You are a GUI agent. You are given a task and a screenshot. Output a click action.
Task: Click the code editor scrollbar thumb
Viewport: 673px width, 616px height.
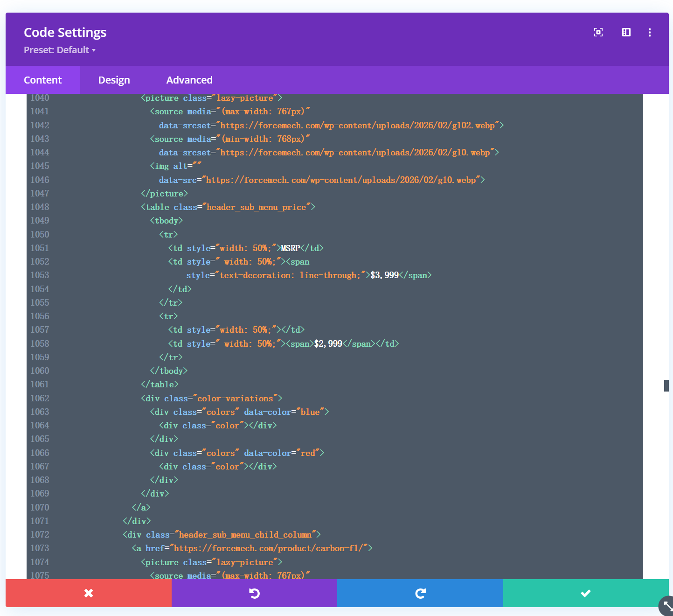(666, 385)
